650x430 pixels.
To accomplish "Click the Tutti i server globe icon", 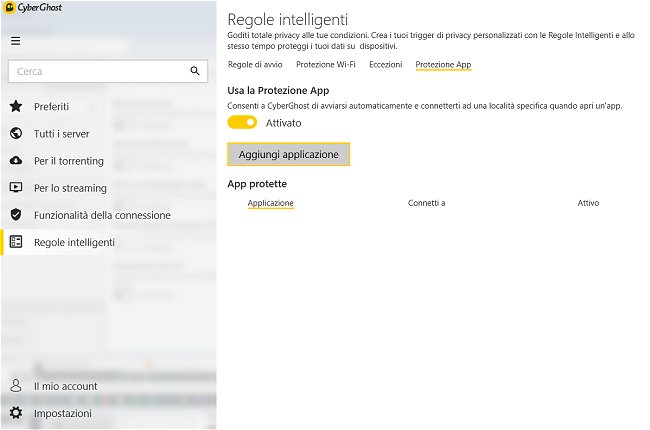I will tap(16, 134).
